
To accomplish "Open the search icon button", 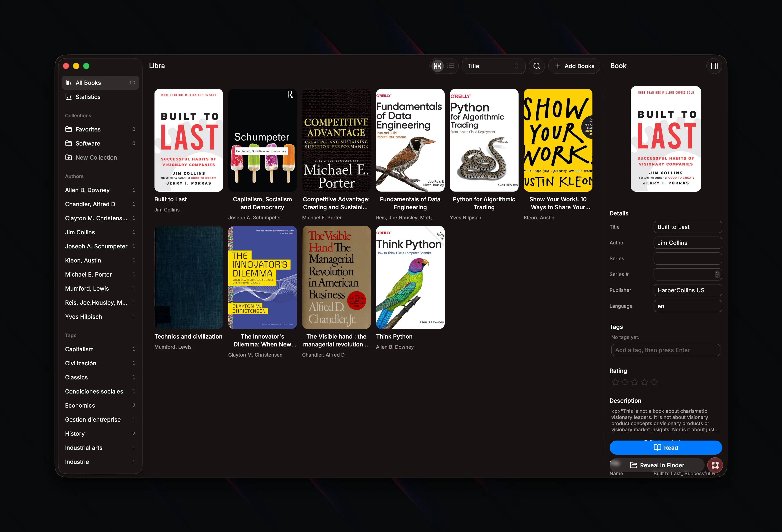I will click(537, 66).
